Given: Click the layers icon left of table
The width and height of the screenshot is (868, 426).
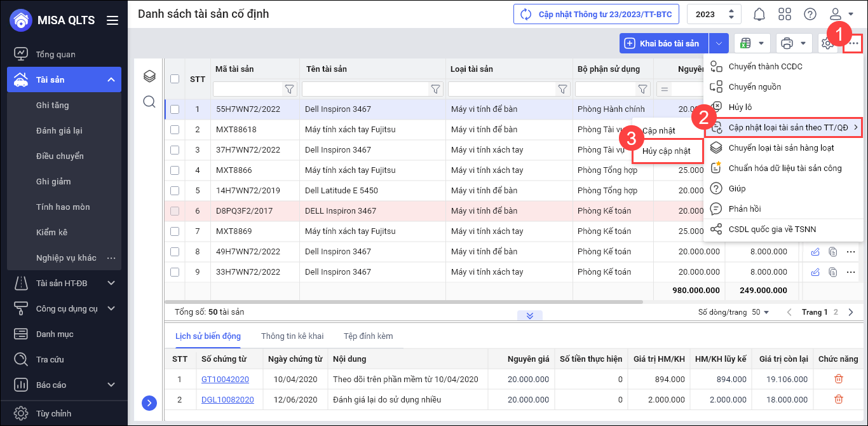Looking at the screenshot, I should [149, 77].
